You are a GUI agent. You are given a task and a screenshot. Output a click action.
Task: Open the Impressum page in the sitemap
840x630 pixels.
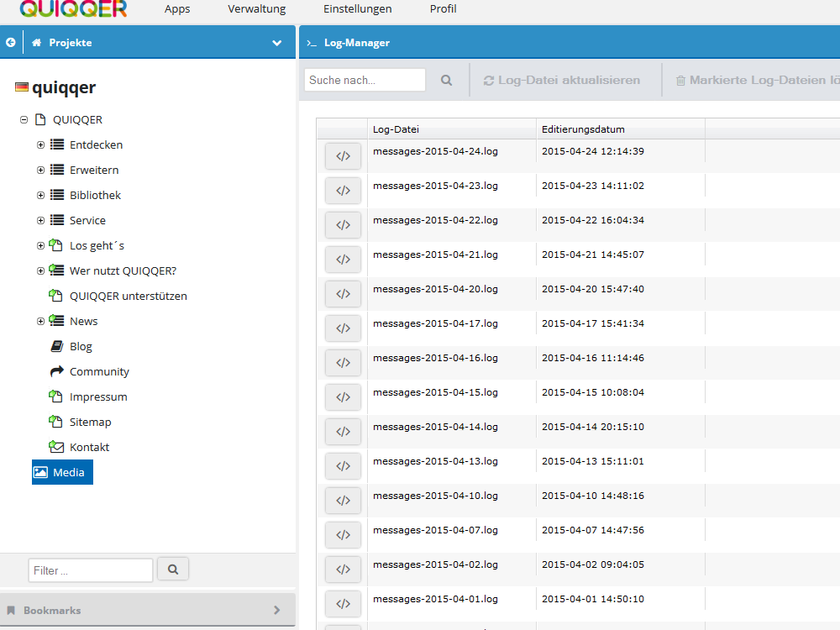[98, 396]
